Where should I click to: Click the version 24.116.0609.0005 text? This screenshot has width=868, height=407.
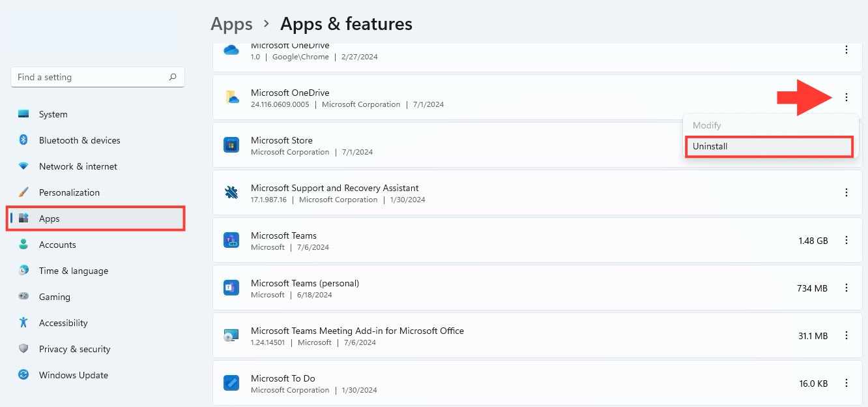pos(280,104)
